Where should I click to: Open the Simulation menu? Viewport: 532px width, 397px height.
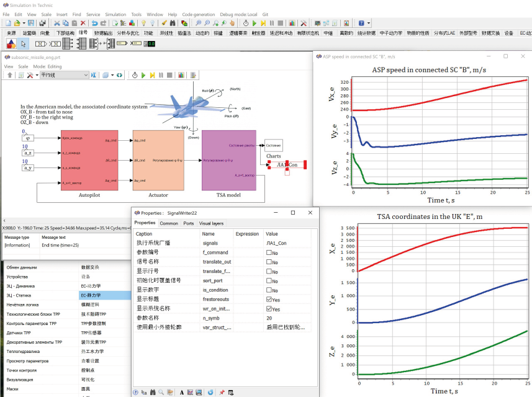(x=115, y=14)
